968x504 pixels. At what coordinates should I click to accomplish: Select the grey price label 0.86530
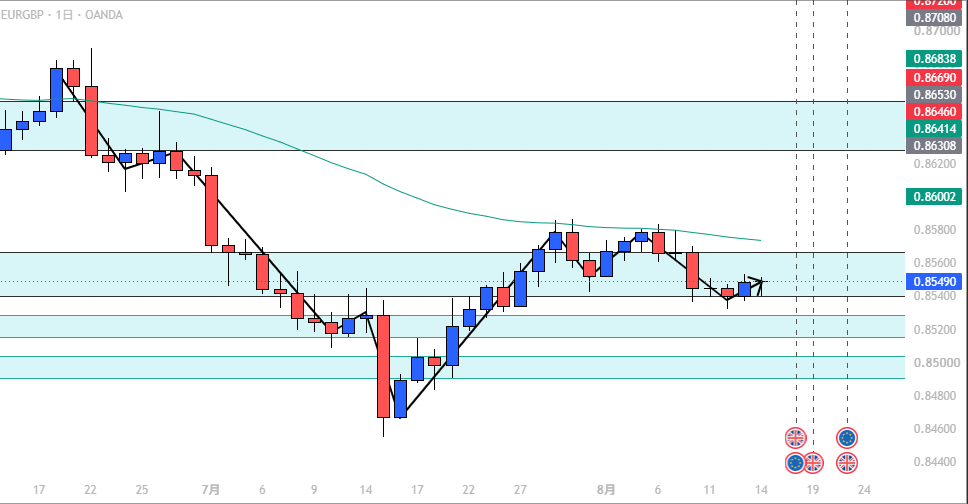(933, 94)
